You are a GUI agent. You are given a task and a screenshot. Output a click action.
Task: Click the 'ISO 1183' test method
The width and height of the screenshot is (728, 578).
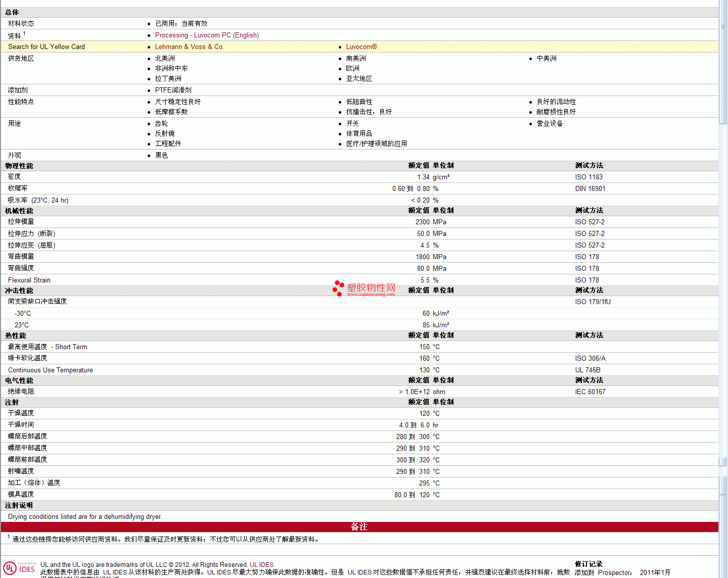tap(588, 177)
